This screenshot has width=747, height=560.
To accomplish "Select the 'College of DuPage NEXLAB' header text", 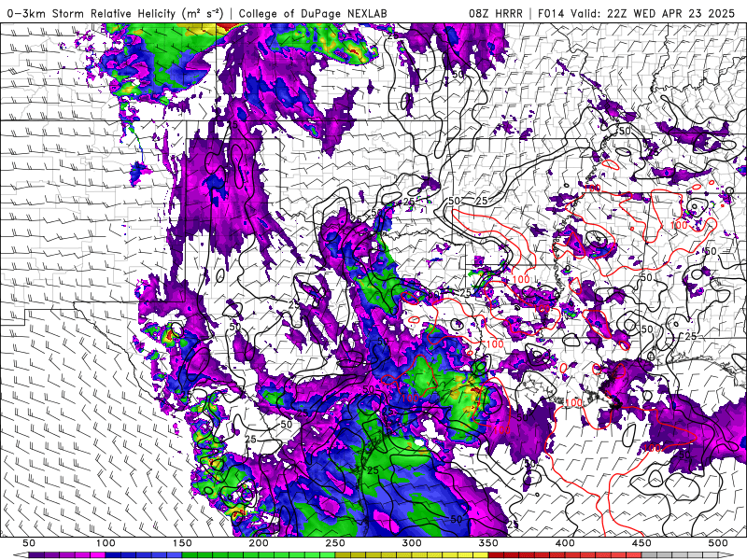I will (313, 13).
